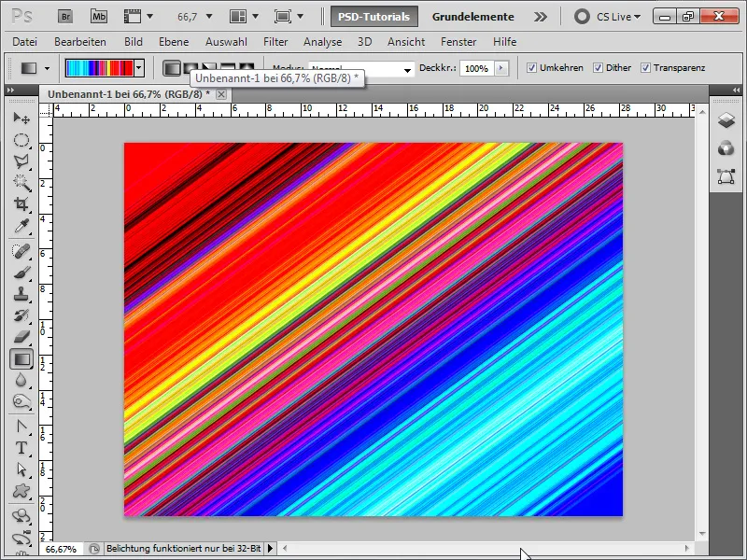This screenshot has height=560, width=747.
Task: Select the Brush tool
Action: (x=21, y=273)
